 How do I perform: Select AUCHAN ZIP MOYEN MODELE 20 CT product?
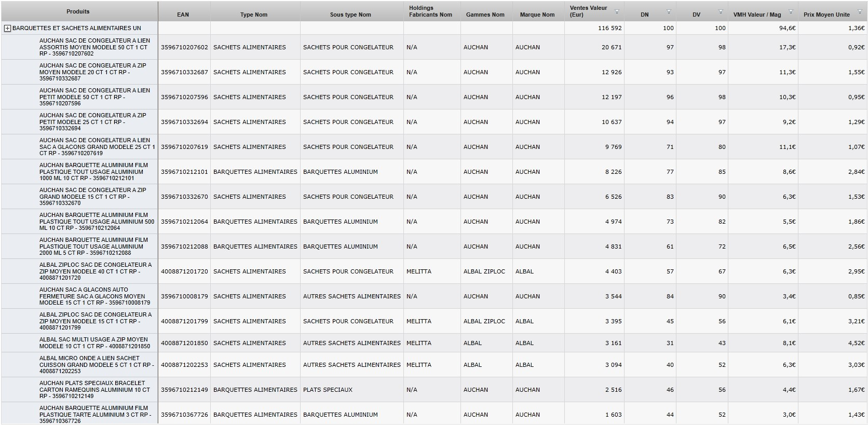pos(93,72)
